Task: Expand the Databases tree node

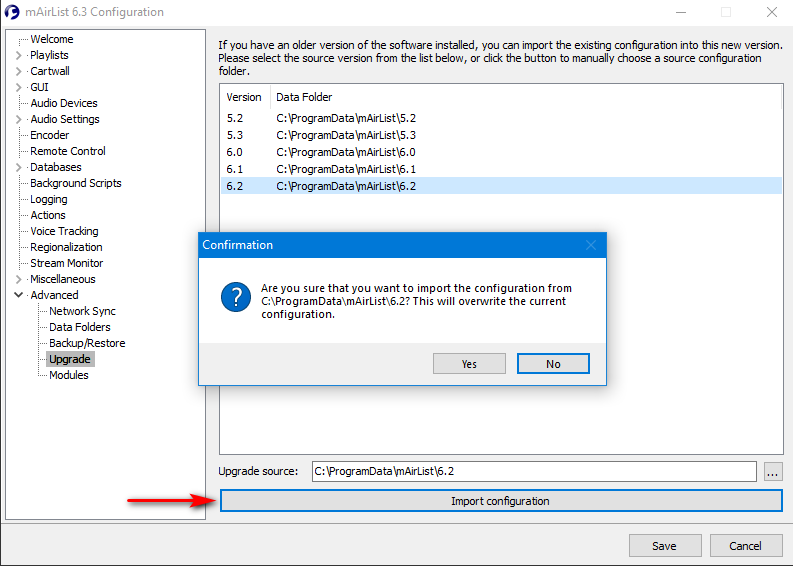Action: 19,168
